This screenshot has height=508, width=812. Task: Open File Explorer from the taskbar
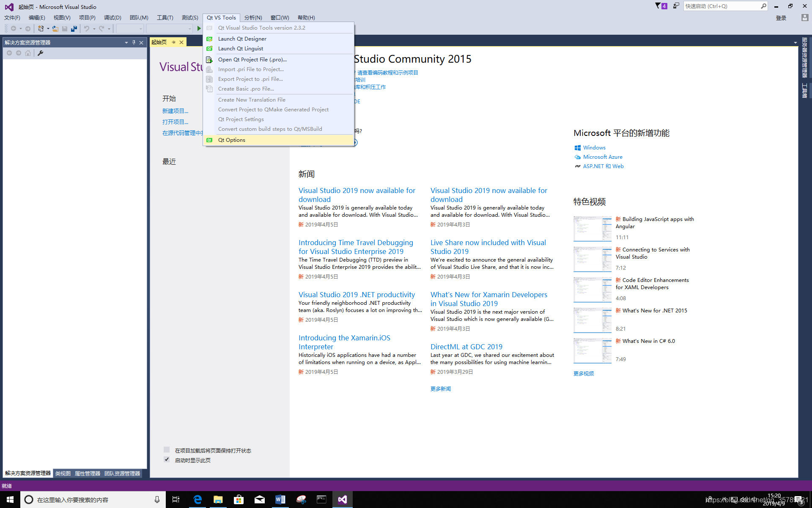pyautogui.click(x=218, y=500)
